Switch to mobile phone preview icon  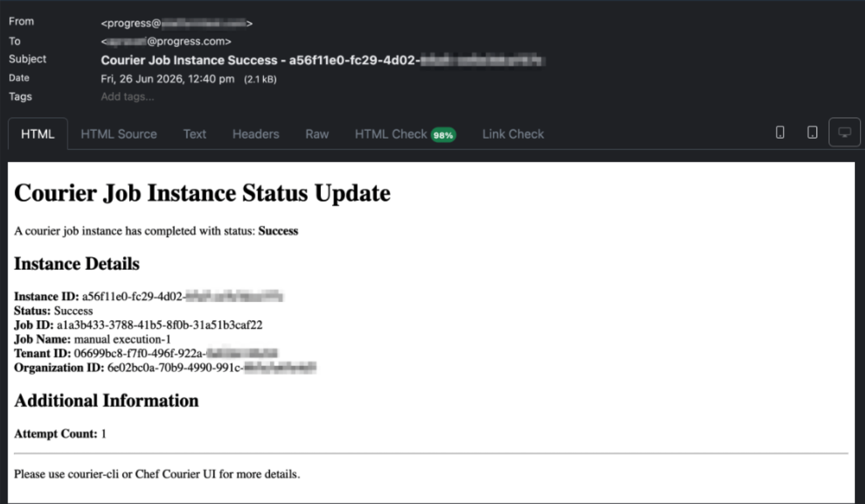(780, 133)
